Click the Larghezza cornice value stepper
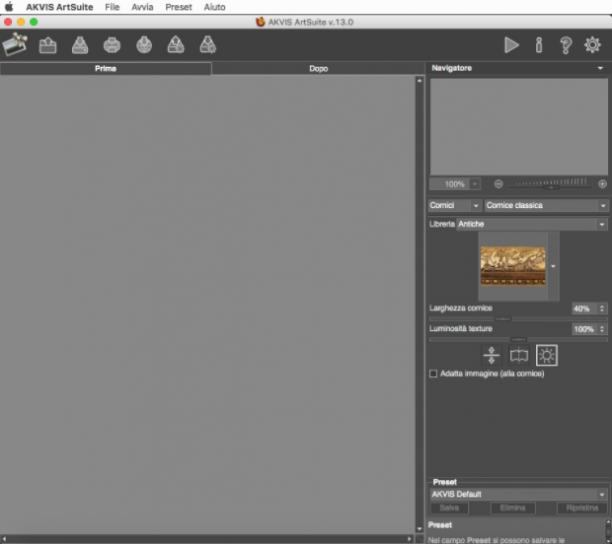This screenshot has width=612, height=544. 602,308
